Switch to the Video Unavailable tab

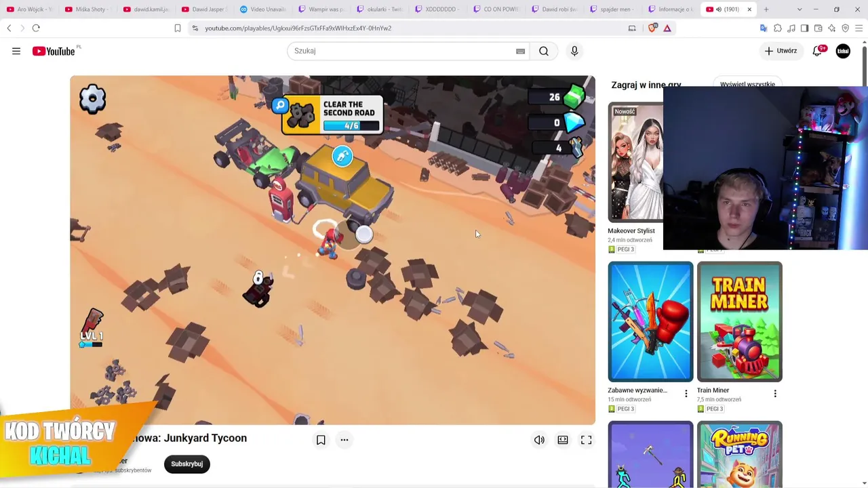tap(264, 9)
